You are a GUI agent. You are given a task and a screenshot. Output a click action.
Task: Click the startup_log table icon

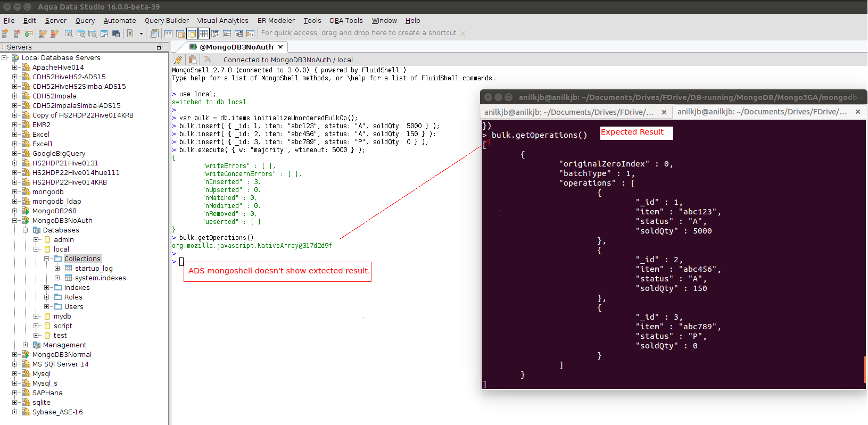(69, 269)
